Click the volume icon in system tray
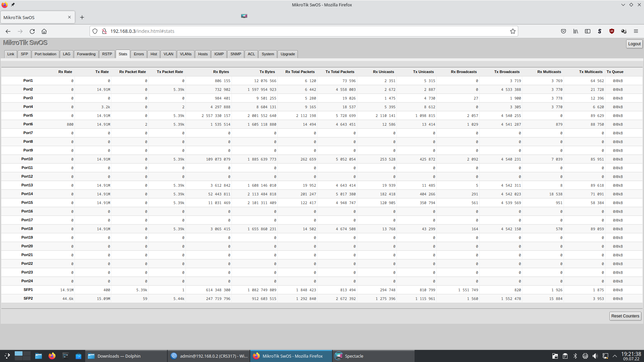The height and width of the screenshot is (362, 644). 595,356
